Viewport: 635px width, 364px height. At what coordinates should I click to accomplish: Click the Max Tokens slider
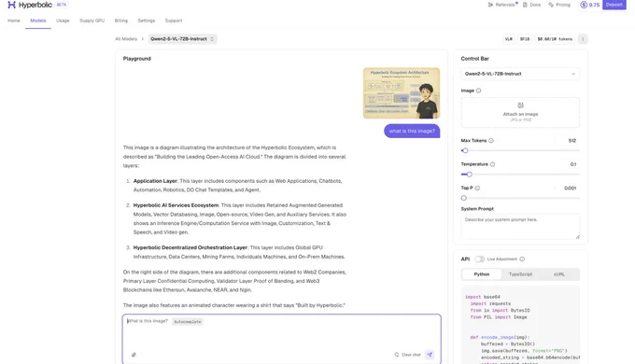520,150
